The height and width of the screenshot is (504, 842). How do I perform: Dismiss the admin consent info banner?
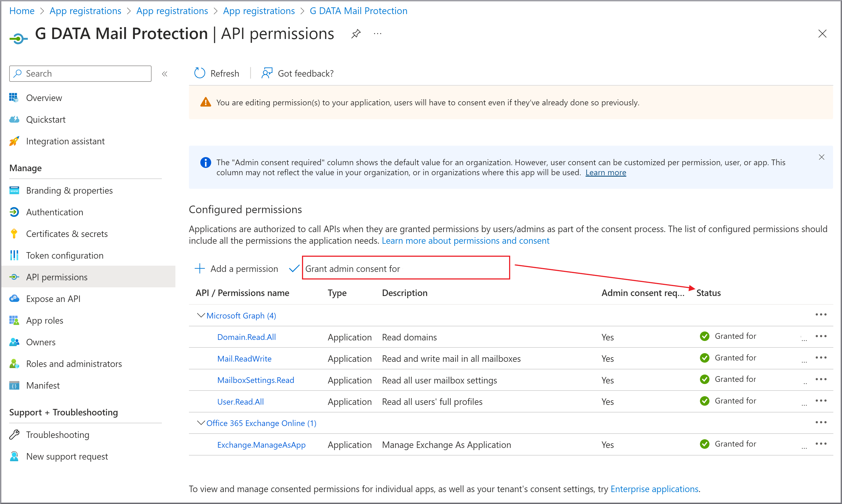[x=821, y=157]
